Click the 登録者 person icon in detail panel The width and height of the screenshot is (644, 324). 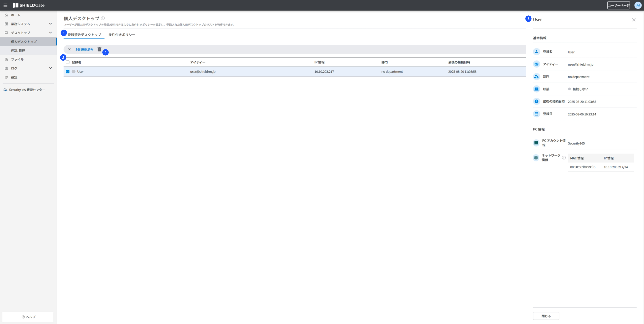coord(536,52)
